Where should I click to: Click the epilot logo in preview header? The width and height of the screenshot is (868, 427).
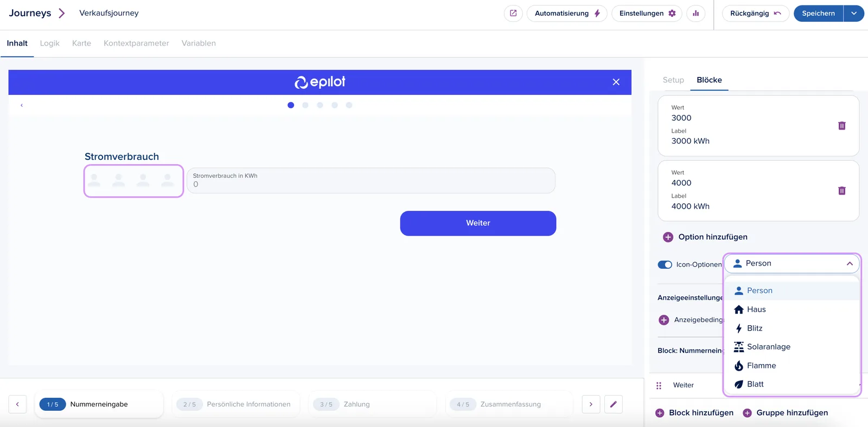click(320, 82)
